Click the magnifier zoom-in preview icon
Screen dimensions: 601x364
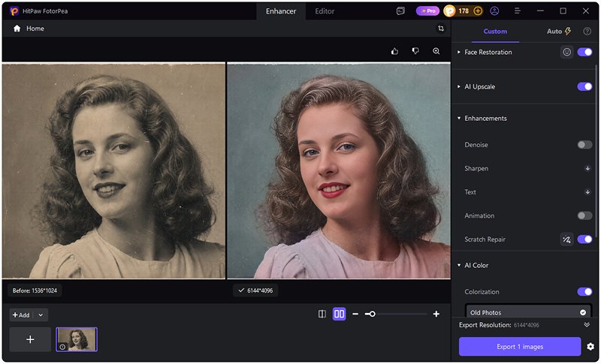pos(436,51)
